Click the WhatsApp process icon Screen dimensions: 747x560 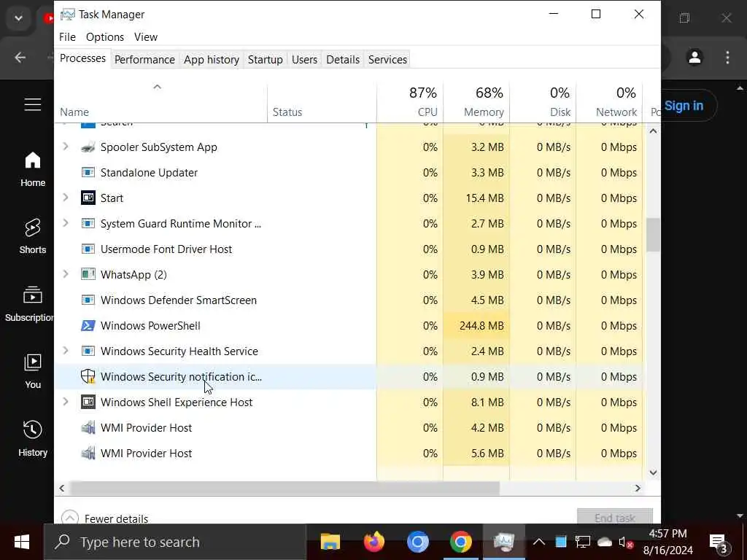(x=88, y=274)
